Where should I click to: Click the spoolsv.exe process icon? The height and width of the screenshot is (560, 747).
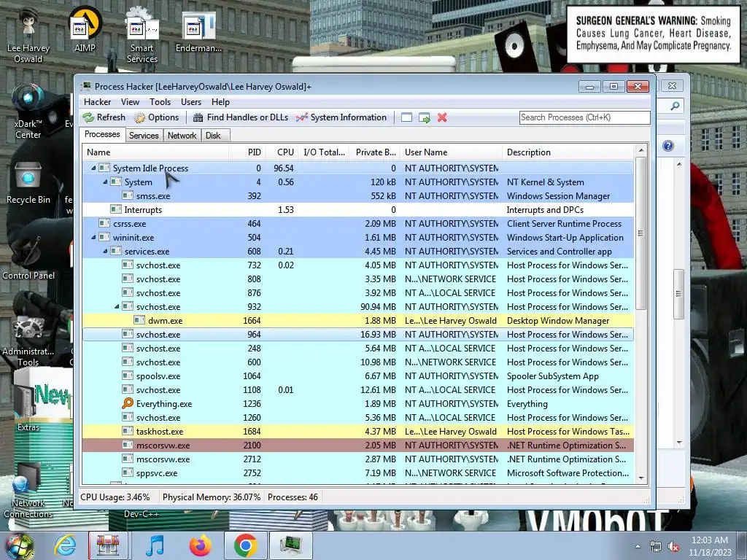[x=127, y=376]
